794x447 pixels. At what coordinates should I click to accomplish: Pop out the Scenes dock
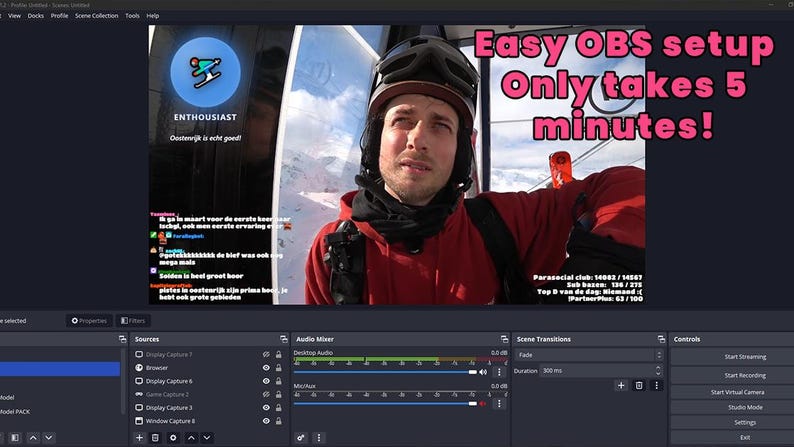[x=122, y=339]
